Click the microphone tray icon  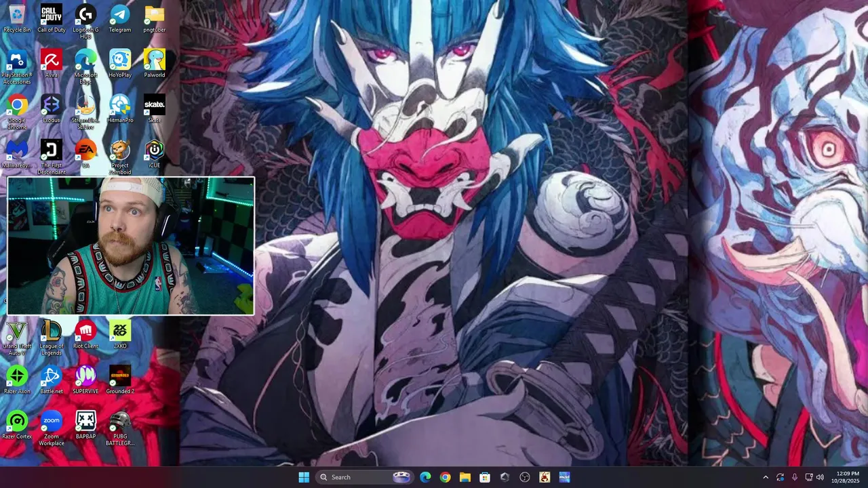coord(794,477)
